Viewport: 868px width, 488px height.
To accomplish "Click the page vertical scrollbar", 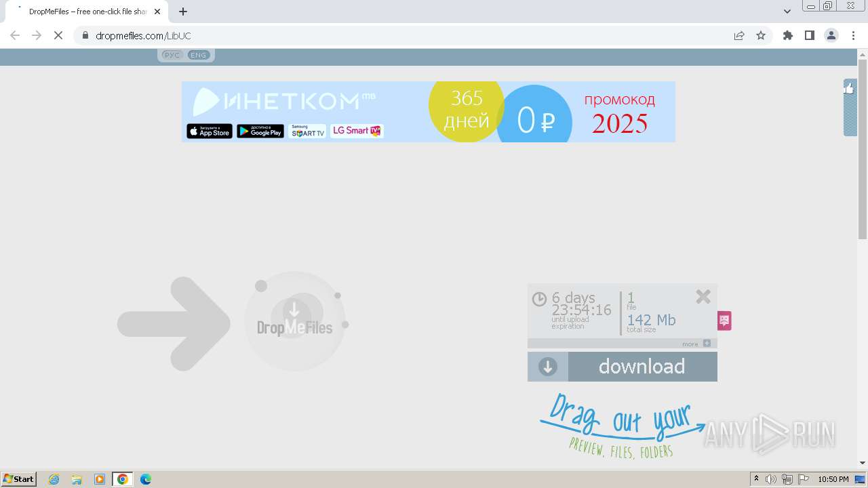I will (863, 149).
